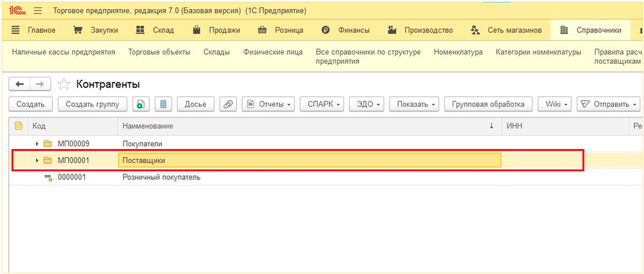Viewport: 644px width, 274px height.
Task: Switch to the Продажи section
Action: 216,30
